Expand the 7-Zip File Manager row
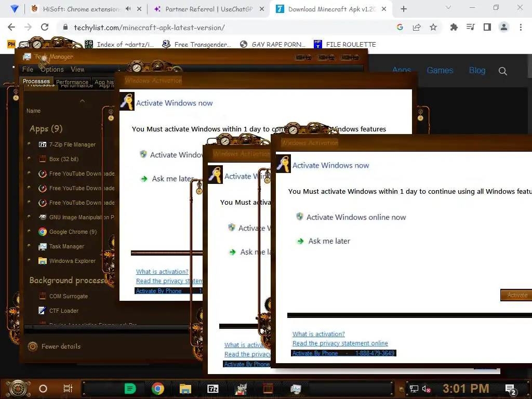The image size is (532, 399). [29, 144]
